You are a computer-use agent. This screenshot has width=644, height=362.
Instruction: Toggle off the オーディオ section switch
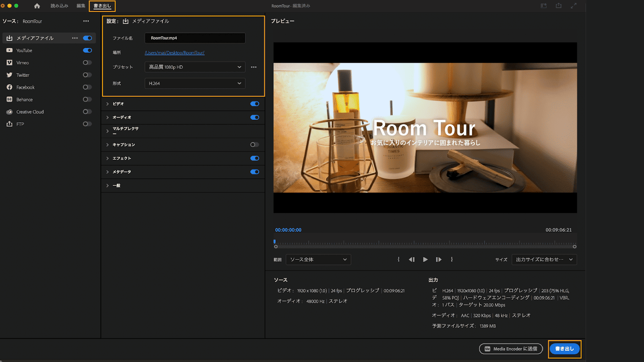(x=254, y=117)
